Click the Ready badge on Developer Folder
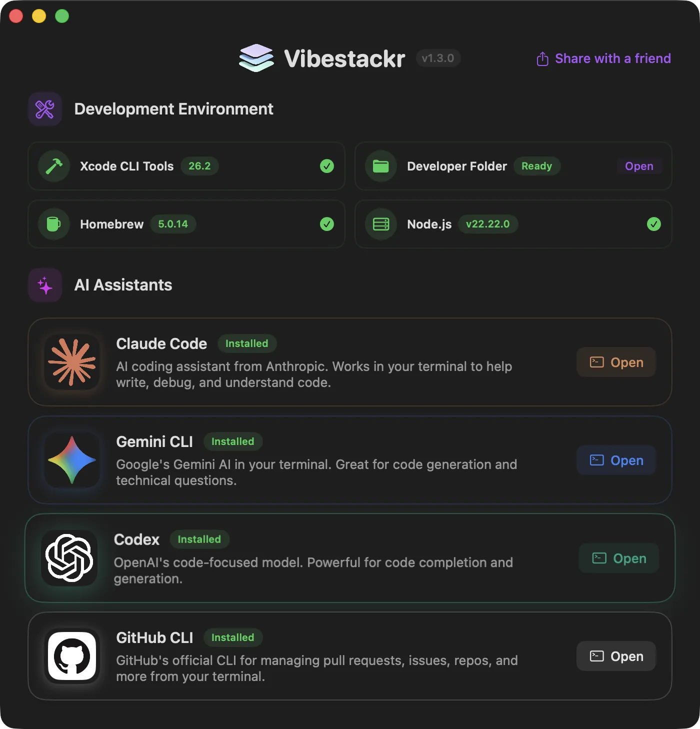This screenshot has height=729, width=700. click(x=537, y=166)
